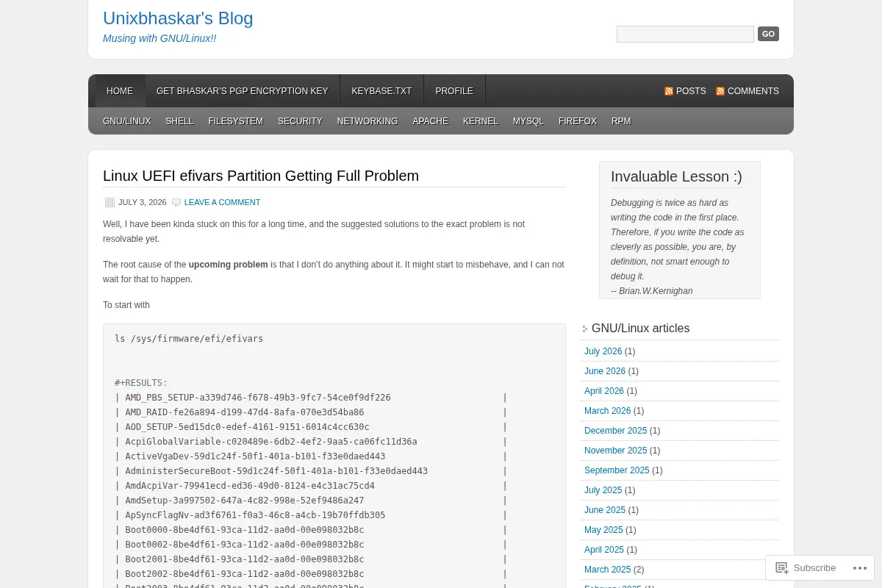Open the November 2025 archive
Image resolution: width=882 pixels, height=588 pixels.
[x=616, y=451]
